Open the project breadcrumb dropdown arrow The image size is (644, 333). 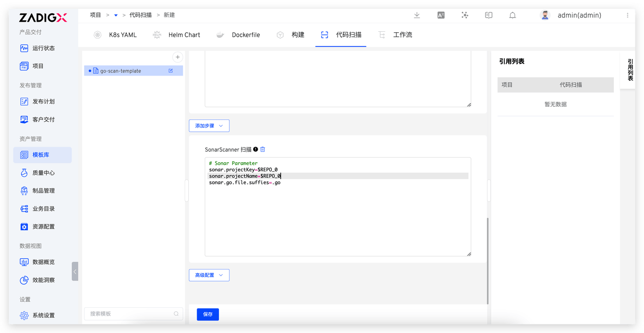point(116,16)
